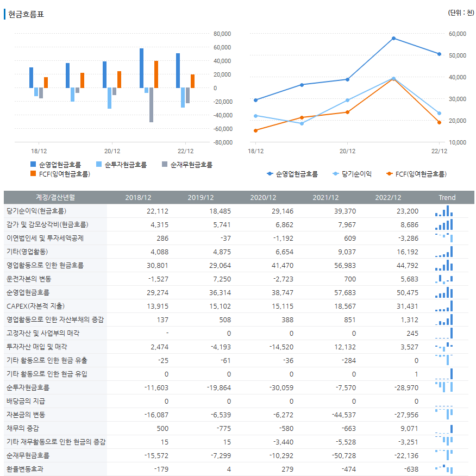Click trend sparkline for 감가 및 감모상각비 row
476x476 pixels.
(x=444, y=224)
